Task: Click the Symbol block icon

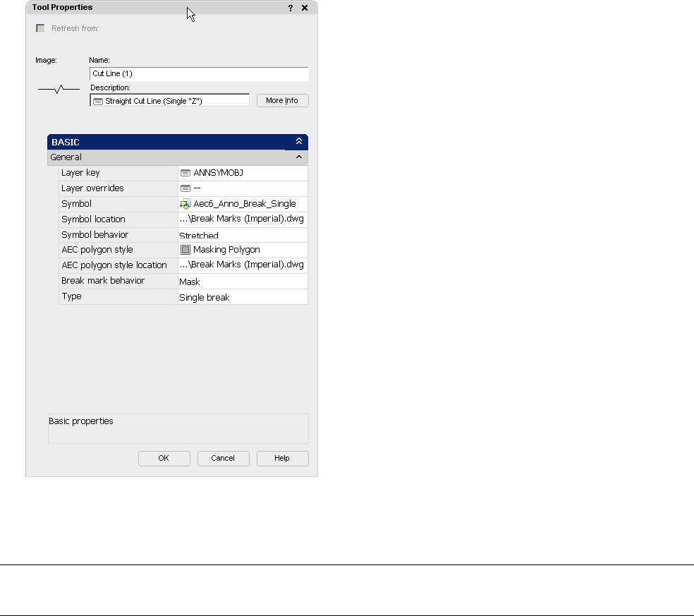Action: [x=185, y=204]
